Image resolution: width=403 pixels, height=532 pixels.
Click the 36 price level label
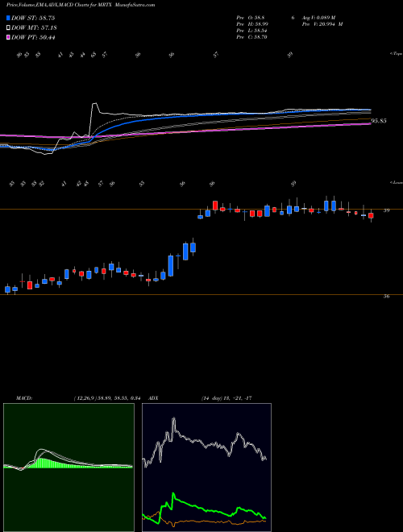tap(386, 297)
